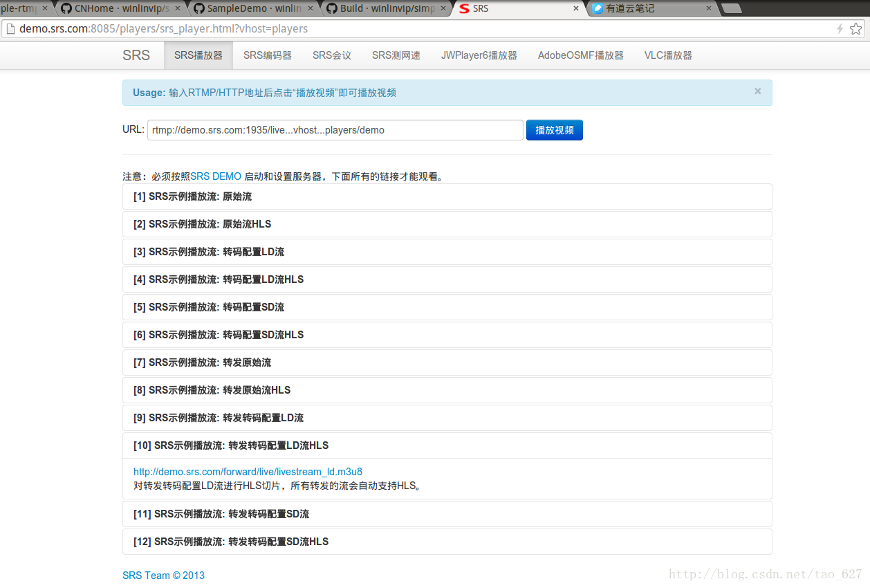
Task: Expand [8] 转发原始流HLS section
Action: 447,390
